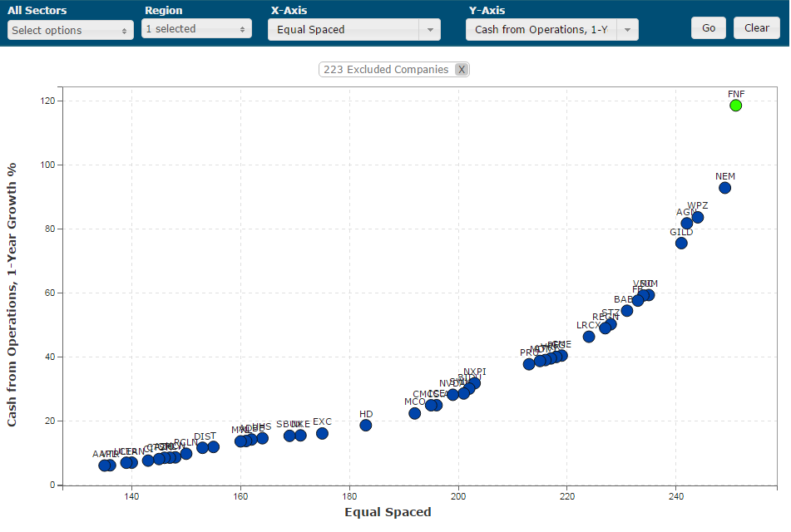Open the All Sectors 'Select options' dropdown
This screenshot has height=532, width=791.
click(x=71, y=30)
